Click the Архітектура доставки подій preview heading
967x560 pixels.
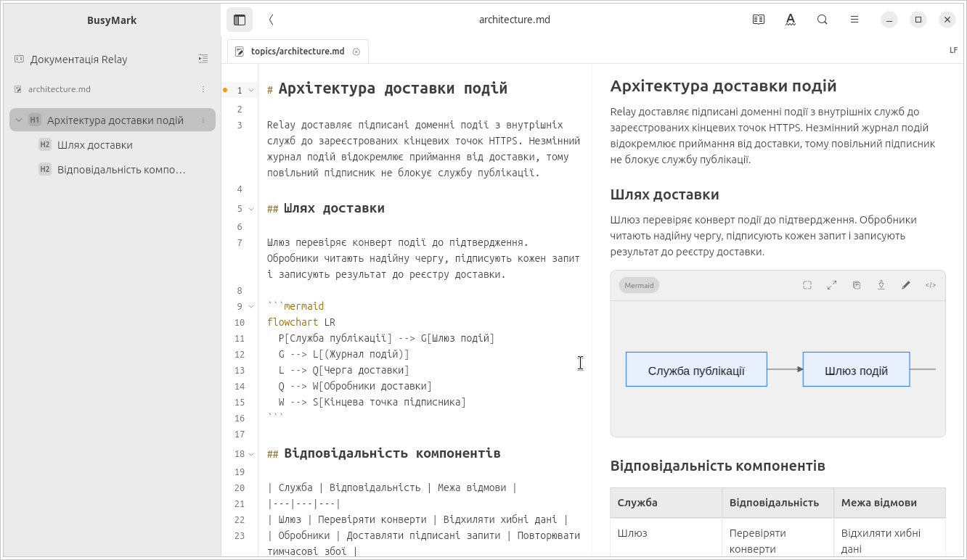(x=724, y=86)
